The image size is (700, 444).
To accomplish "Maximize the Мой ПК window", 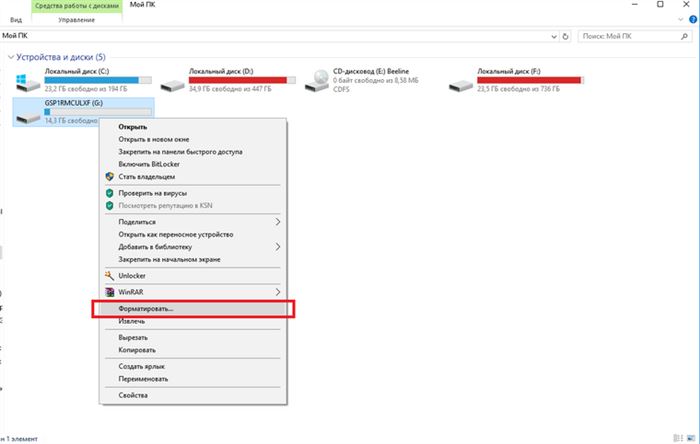I will pos(660,4).
